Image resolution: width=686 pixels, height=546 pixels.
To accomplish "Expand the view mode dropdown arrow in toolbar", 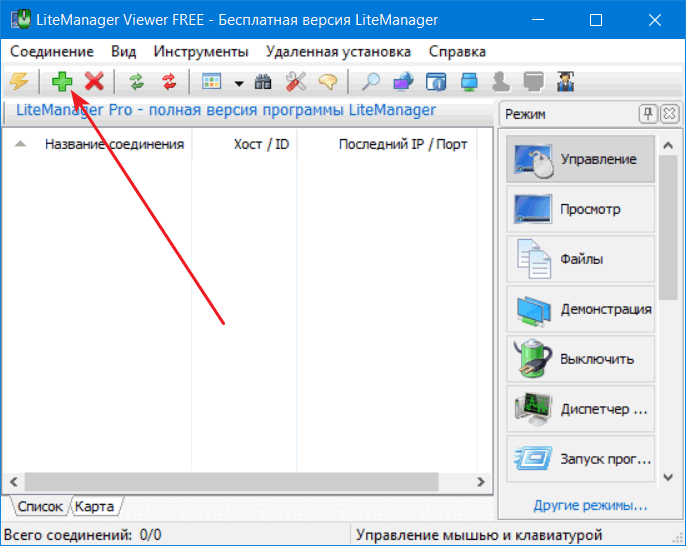I will [239, 83].
